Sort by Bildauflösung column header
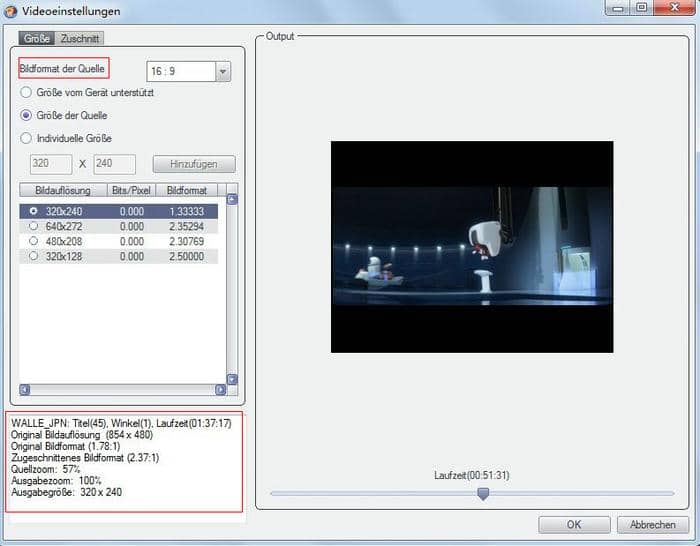Viewport: 700px width, 546px height. coord(63,191)
